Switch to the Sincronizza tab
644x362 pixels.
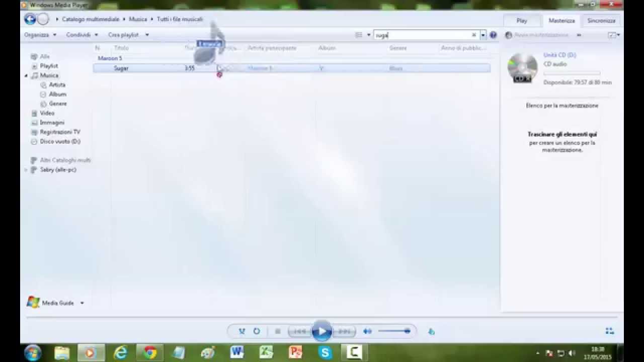pyautogui.click(x=601, y=21)
